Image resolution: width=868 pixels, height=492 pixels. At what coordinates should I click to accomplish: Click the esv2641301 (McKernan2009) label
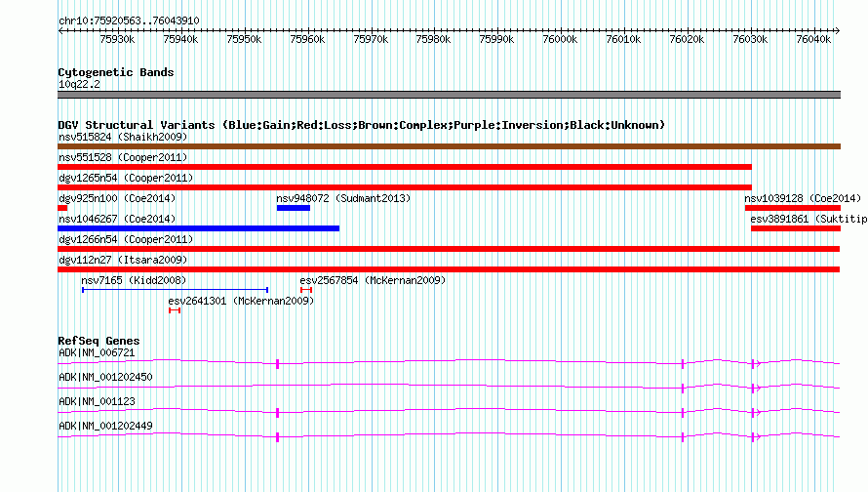click(x=241, y=301)
